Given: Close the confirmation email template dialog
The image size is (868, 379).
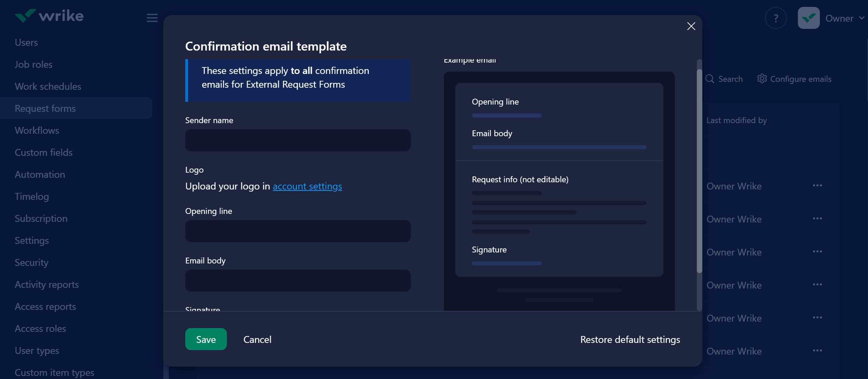Looking at the screenshot, I should 691,26.
